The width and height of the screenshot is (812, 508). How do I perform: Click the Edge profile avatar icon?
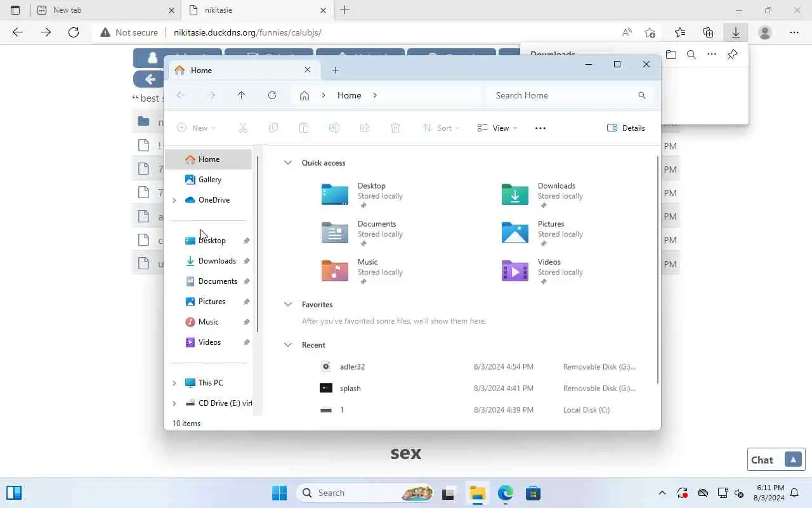coord(765,32)
